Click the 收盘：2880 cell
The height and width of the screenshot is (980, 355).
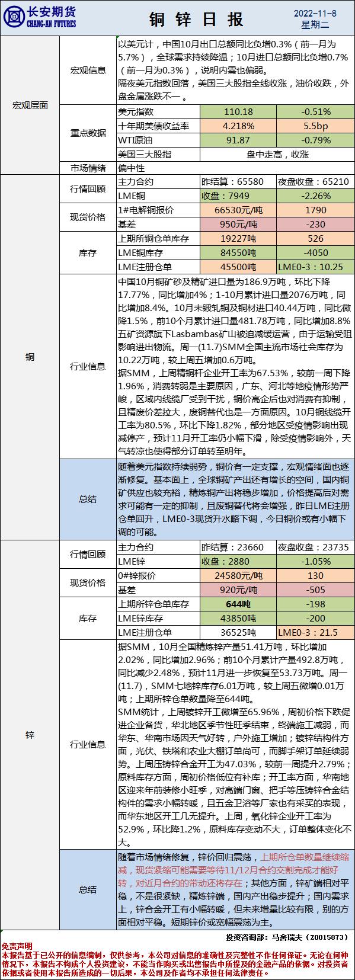click(238, 561)
